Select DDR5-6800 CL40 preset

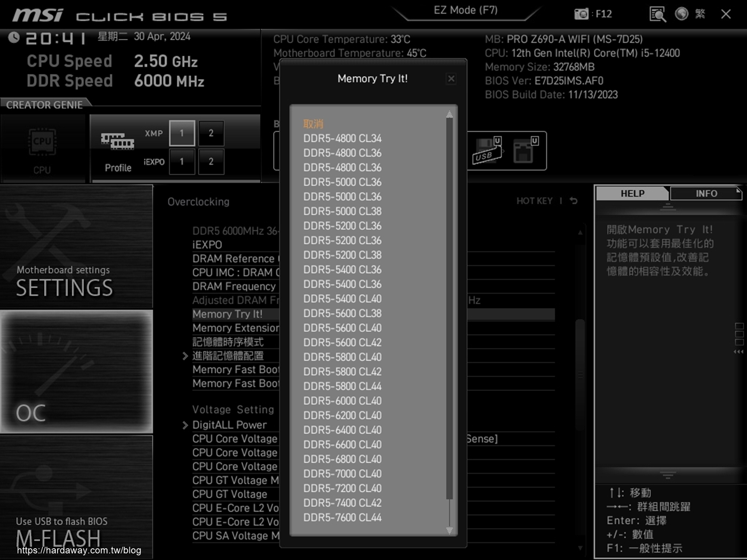pos(342,459)
